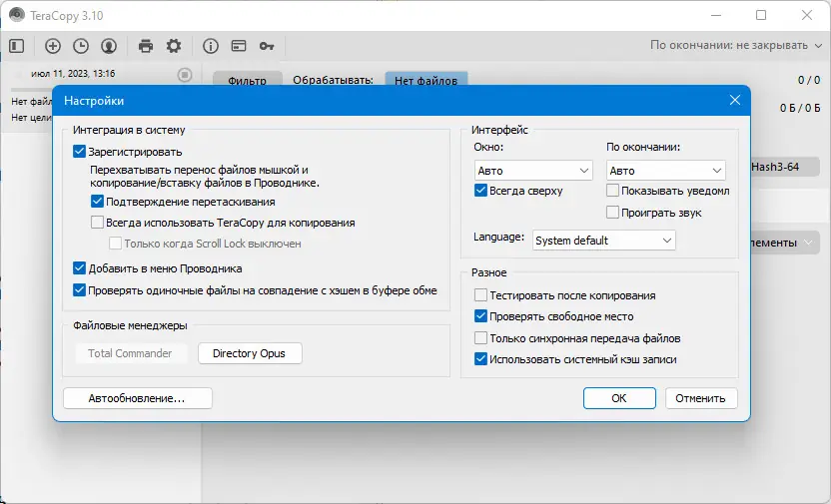Click the Total Commander button
Screen dimensions: 831x504
130,353
